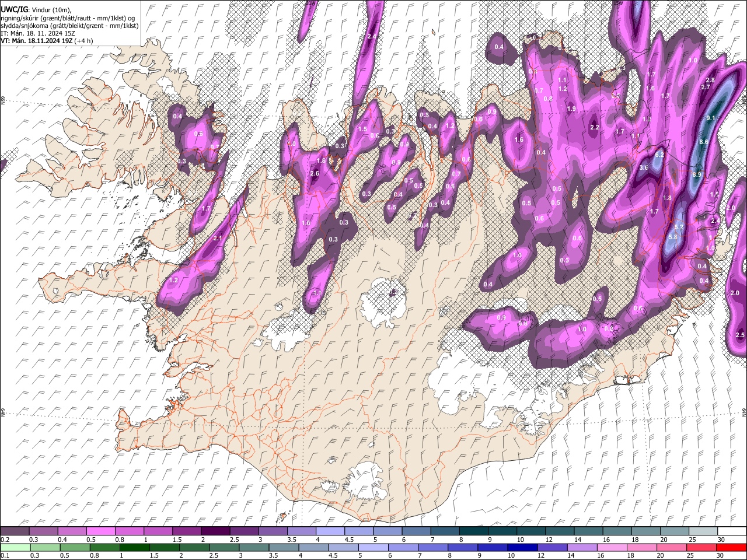Click the upper scale swatch starting at 1.5
The height and width of the screenshot is (560, 747).
point(187,531)
